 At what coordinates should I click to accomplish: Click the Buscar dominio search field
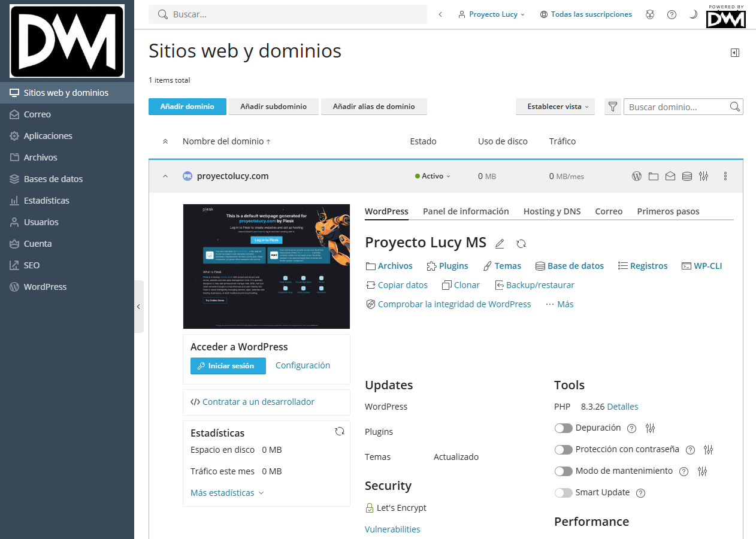pyautogui.click(x=677, y=107)
